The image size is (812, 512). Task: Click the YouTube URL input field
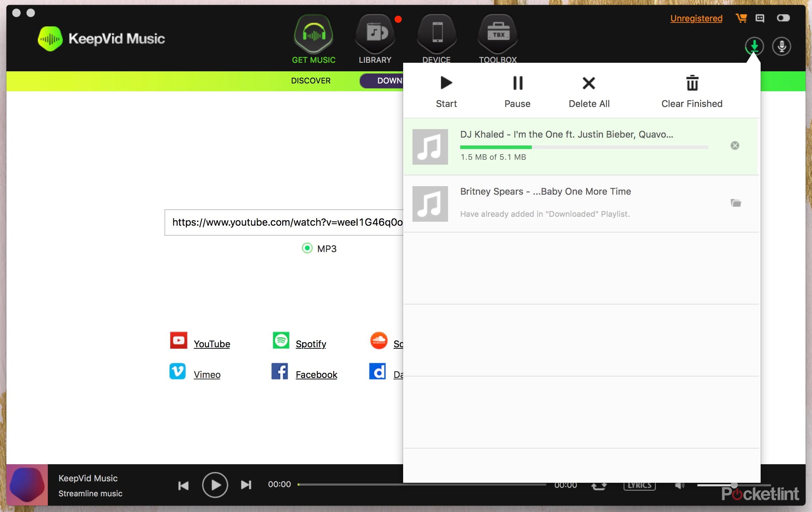[x=285, y=222]
